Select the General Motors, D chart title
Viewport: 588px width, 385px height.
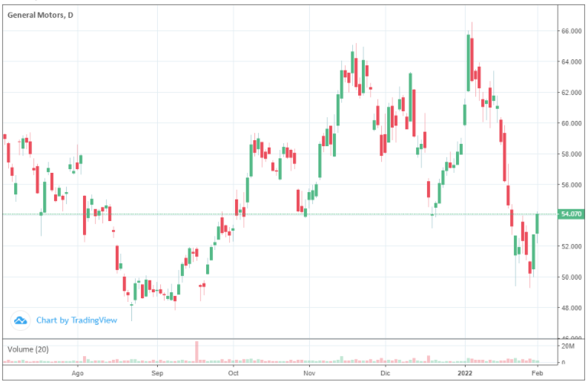click(40, 15)
